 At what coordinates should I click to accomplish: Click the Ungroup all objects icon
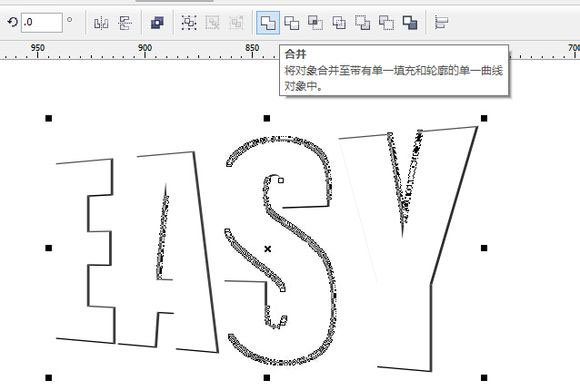[x=236, y=23]
